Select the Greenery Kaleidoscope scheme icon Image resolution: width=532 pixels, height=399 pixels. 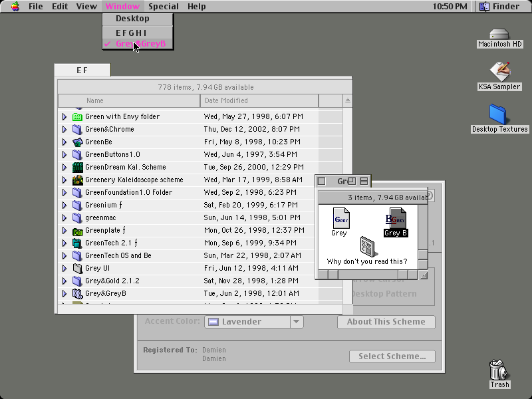77,180
